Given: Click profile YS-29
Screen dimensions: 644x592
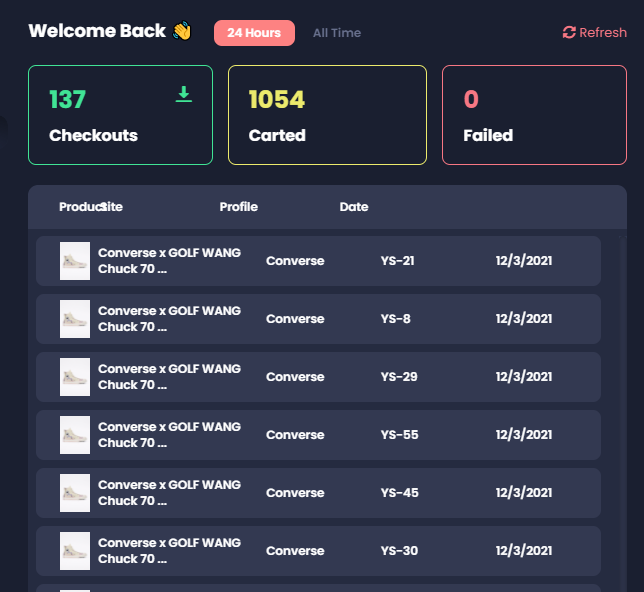Looking at the screenshot, I should point(399,377).
